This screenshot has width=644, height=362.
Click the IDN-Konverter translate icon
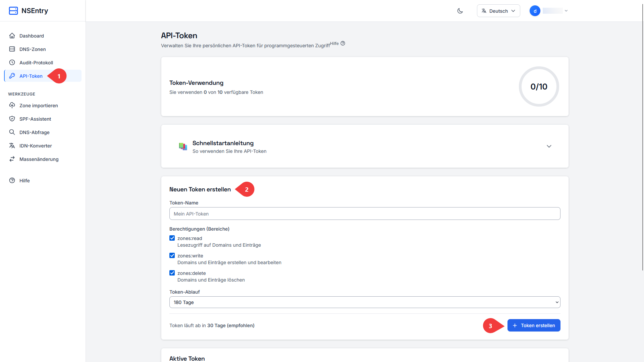(12, 145)
